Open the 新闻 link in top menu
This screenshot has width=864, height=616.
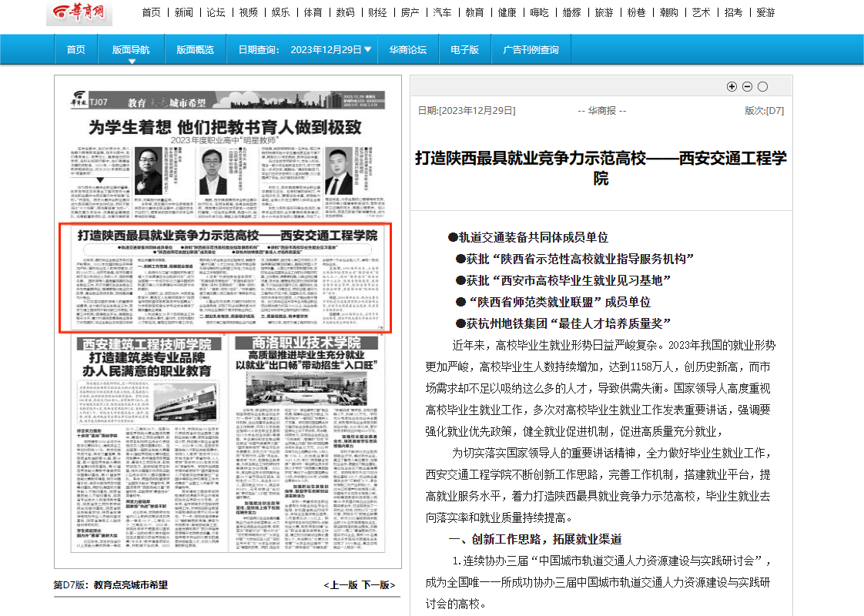(183, 12)
